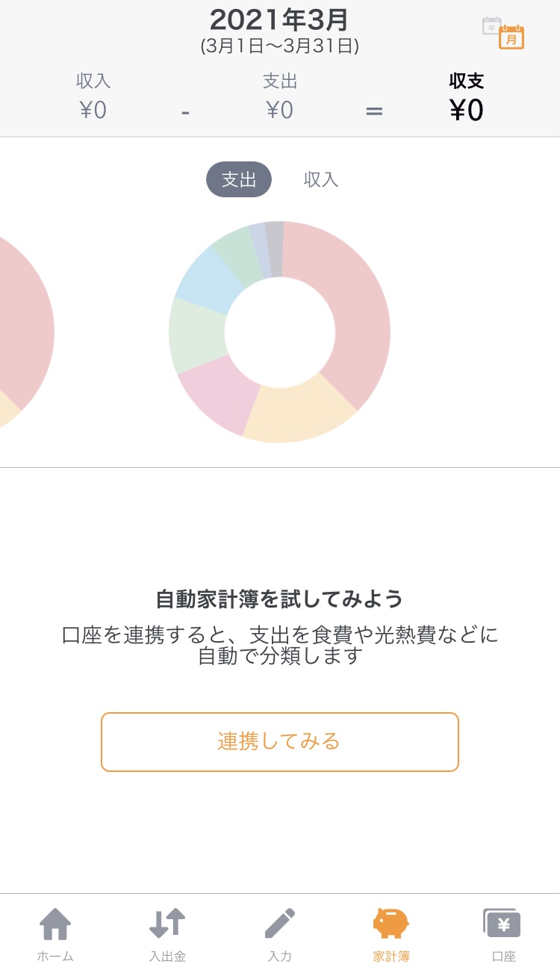Toggle chart to 支出 view

click(x=239, y=179)
